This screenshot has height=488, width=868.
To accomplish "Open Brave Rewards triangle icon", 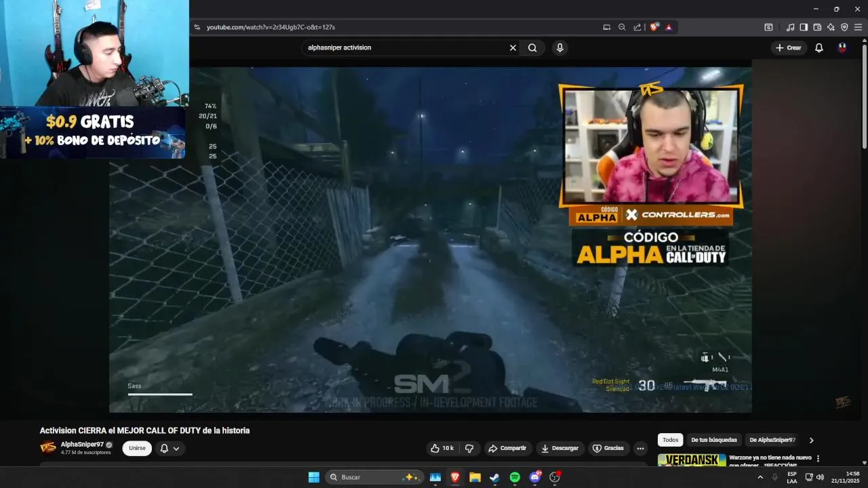I will tap(669, 27).
